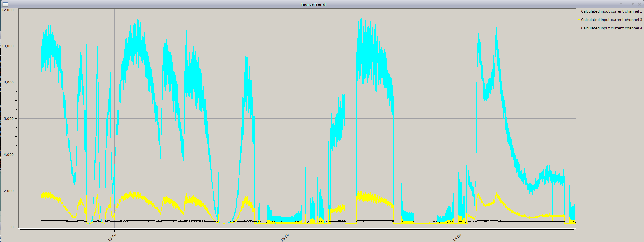Click the 14:00 time axis label

click(457, 238)
